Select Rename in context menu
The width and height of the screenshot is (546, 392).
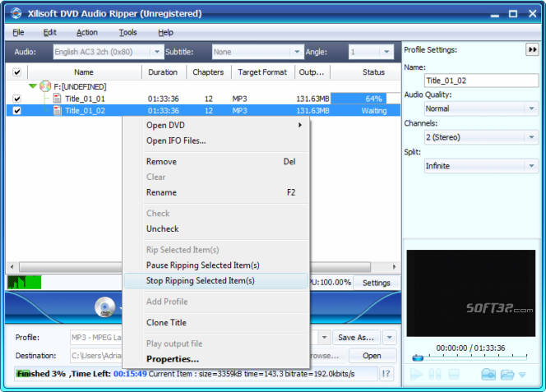[x=216, y=192]
